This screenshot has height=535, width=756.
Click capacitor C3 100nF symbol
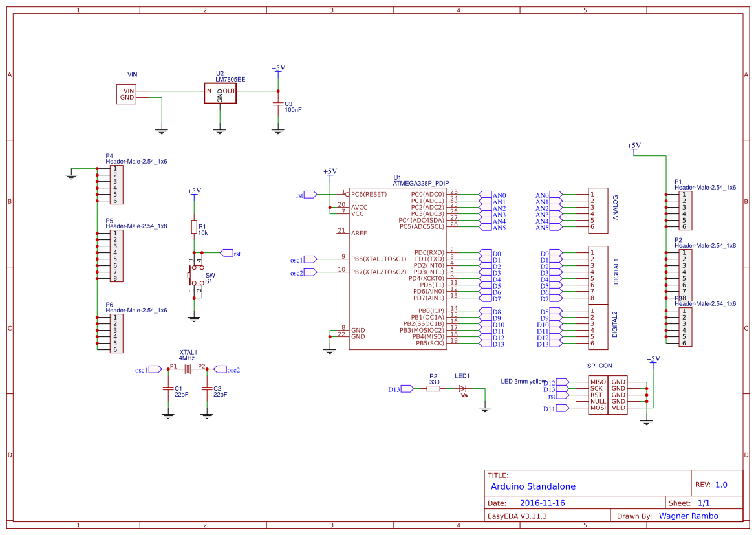tap(279, 104)
